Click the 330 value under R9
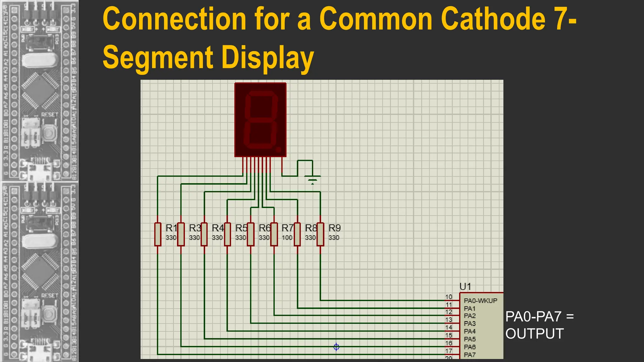The height and width of the screenshot is (362, 644). (334, 238)
